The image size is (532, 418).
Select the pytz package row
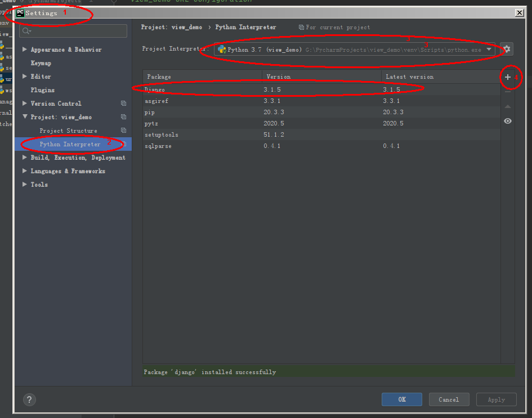(x=321, y=123)
